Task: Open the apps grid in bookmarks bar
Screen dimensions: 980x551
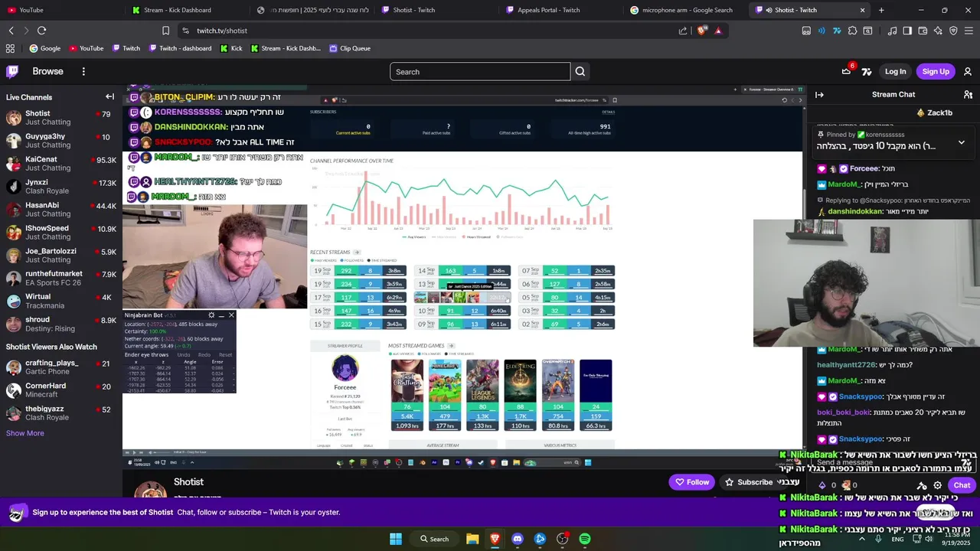Action: (10, 48)
